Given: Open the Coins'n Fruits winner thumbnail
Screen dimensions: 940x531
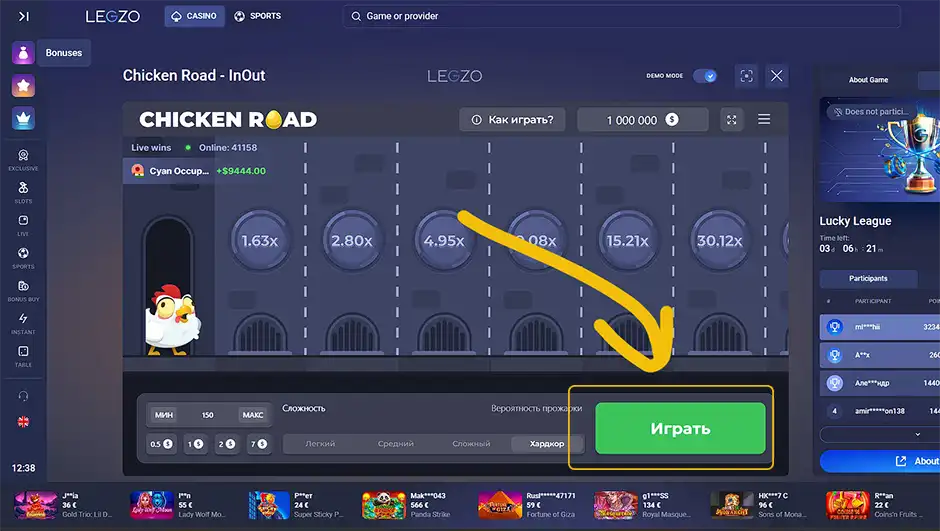Looking at the screenshot, I should pos(848,505).
